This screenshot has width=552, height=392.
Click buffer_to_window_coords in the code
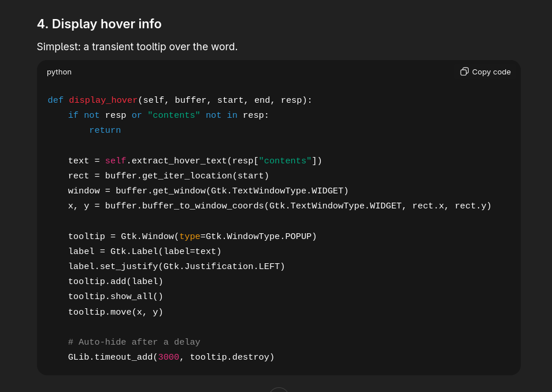click(202, 206)
